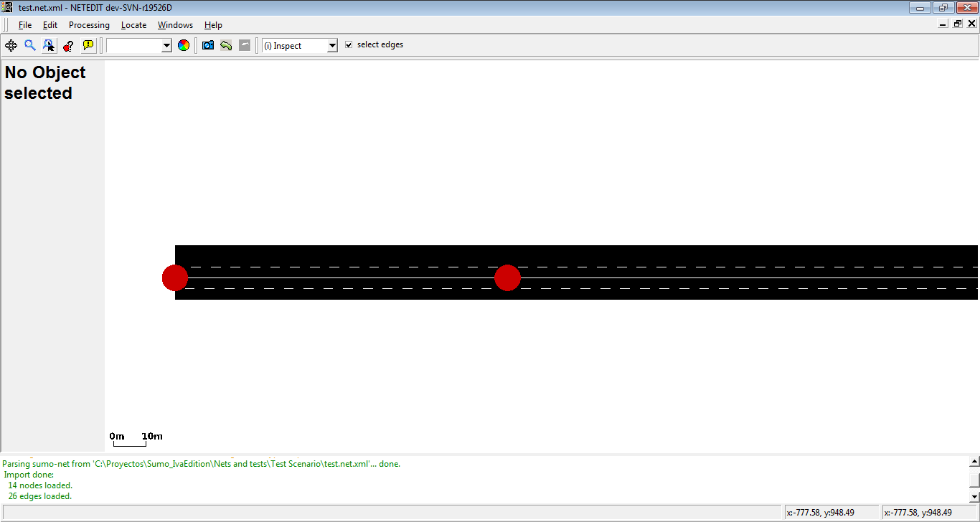Viewport: 980px width, 522px height.
Task: Click the recenter view icon
Action: (x=11, y=45)
